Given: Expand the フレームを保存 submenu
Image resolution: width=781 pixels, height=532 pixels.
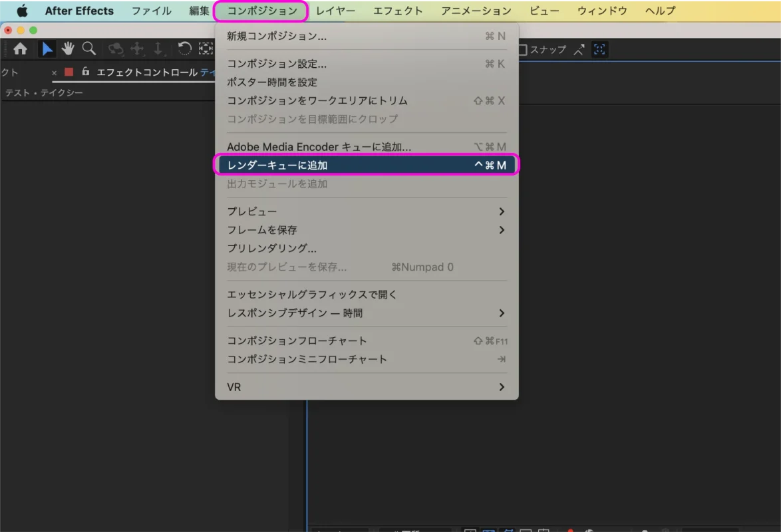Looking at the screenshot, I should [x=367, y=229].
